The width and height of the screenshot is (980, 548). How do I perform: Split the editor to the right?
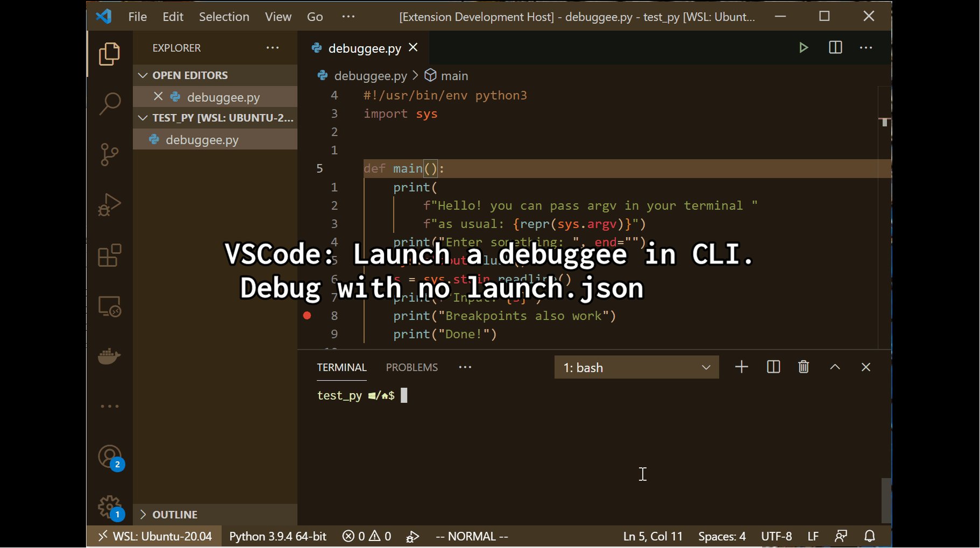835,48
